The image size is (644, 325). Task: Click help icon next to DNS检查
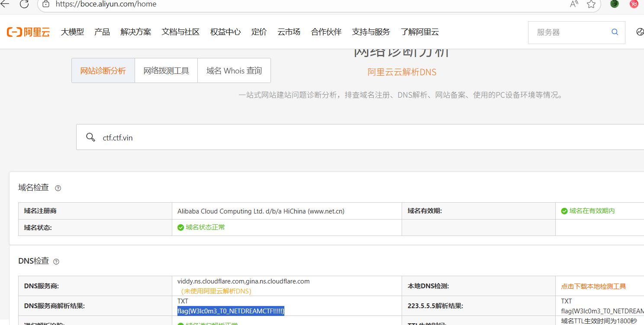(56, 261)
